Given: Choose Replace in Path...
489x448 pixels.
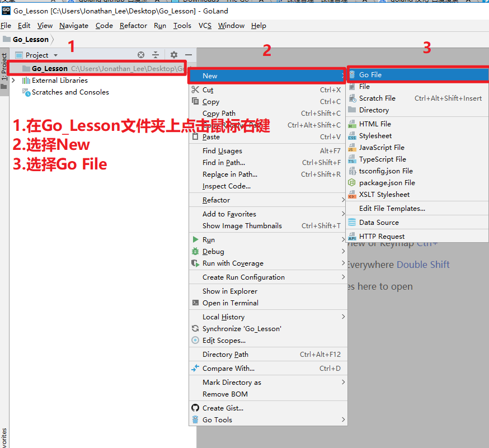Looking at the screenshot, I should pyautogui.click(x=268, y=175).
